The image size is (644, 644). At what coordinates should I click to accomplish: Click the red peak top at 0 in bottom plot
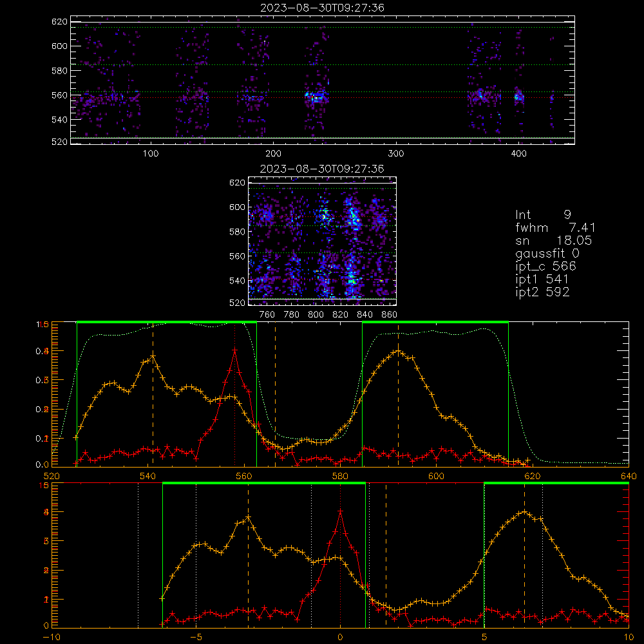[340, 511]
